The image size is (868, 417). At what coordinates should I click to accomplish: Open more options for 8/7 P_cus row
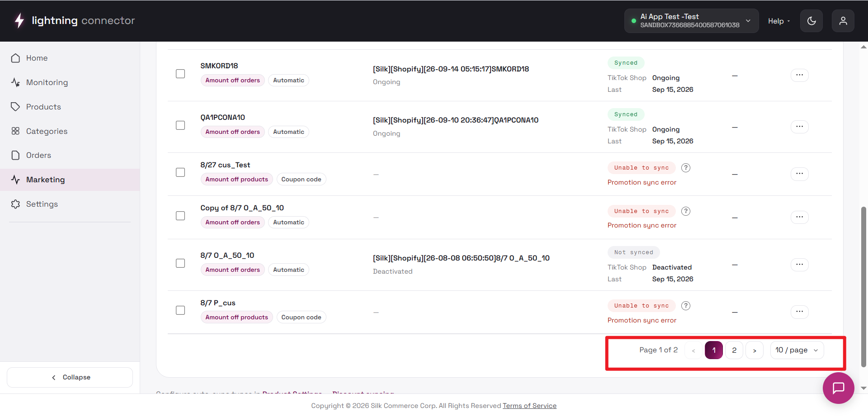799,312
